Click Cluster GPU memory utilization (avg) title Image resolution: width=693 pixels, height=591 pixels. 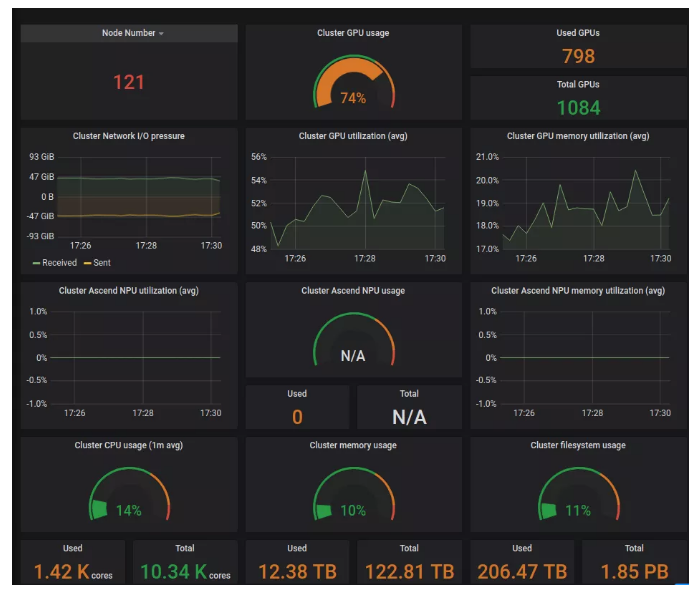(x=578, y=136)
